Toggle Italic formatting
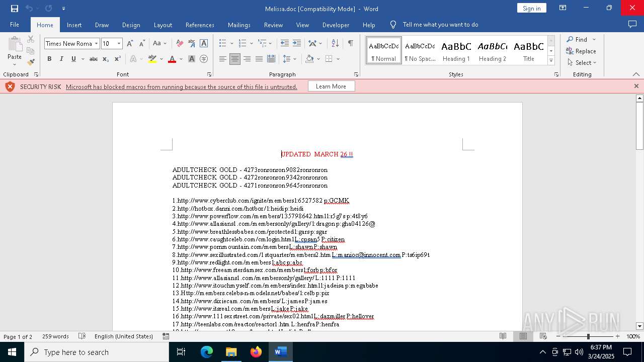This screenshot has width=644, height=362. point(61,59)
